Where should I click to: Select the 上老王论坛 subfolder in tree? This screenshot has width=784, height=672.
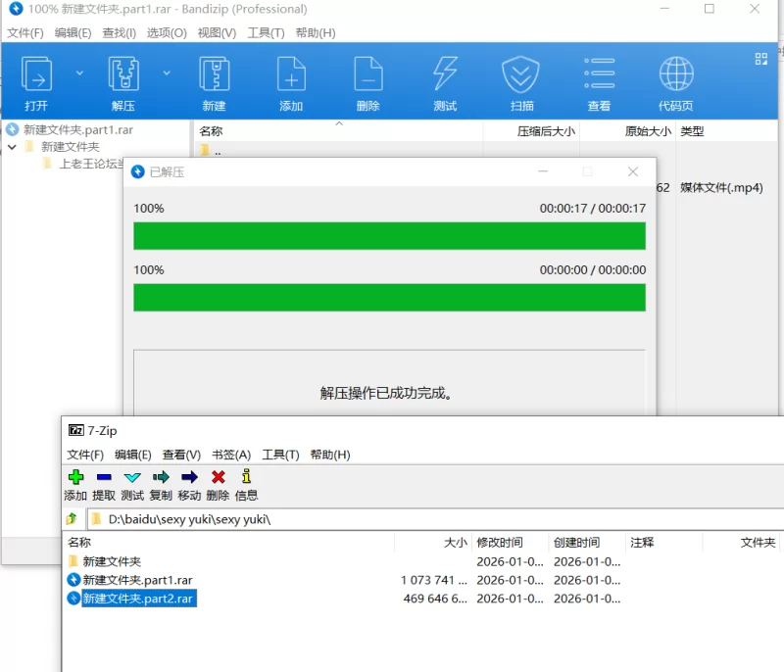click(x=90, y=164)
